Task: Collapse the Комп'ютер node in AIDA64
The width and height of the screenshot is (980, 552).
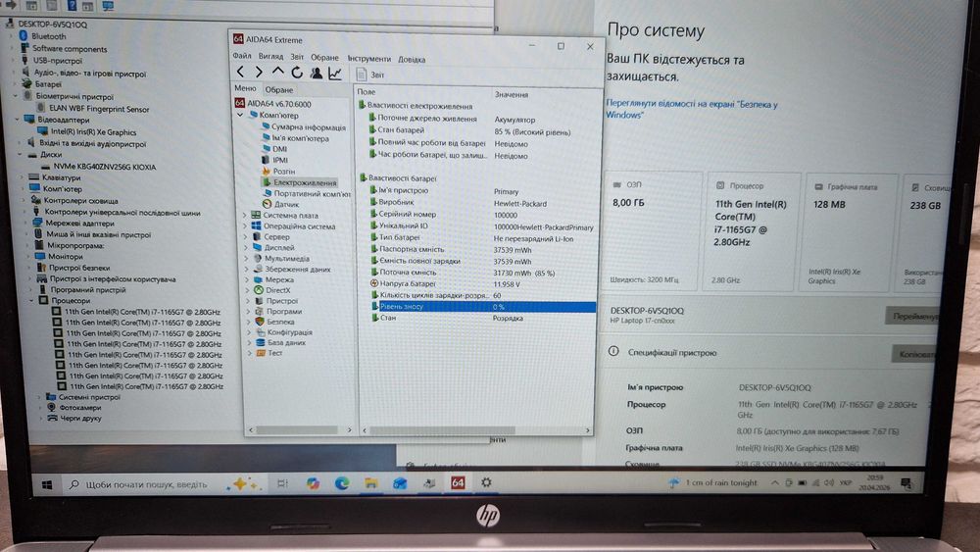Action: pyautogui.click(x=240, y=115)
